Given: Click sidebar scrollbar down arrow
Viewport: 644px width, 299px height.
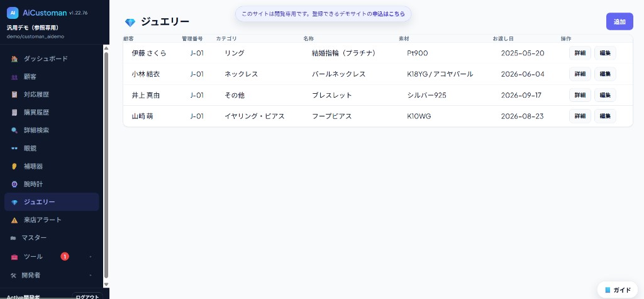Looking at the screenshot, I should pos(106,284).
